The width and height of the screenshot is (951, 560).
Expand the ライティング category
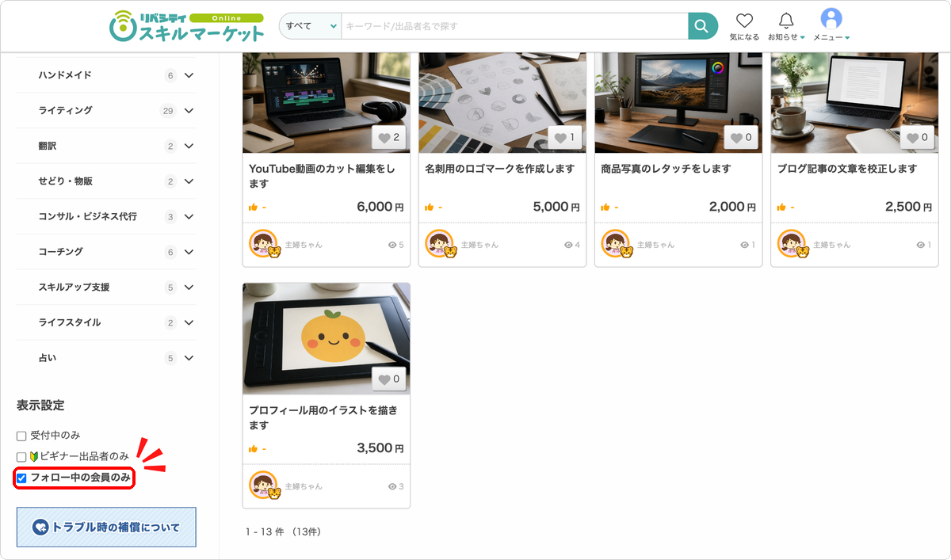[189, 111]
